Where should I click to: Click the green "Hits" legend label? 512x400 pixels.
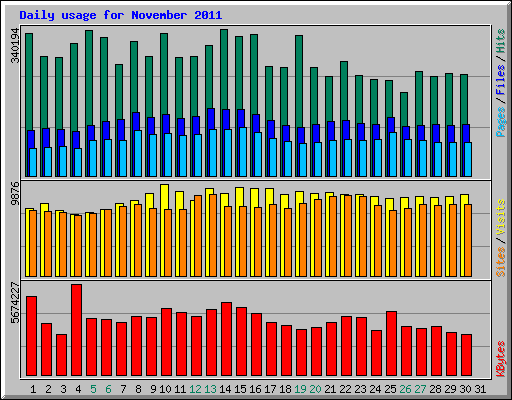(501, 41)
